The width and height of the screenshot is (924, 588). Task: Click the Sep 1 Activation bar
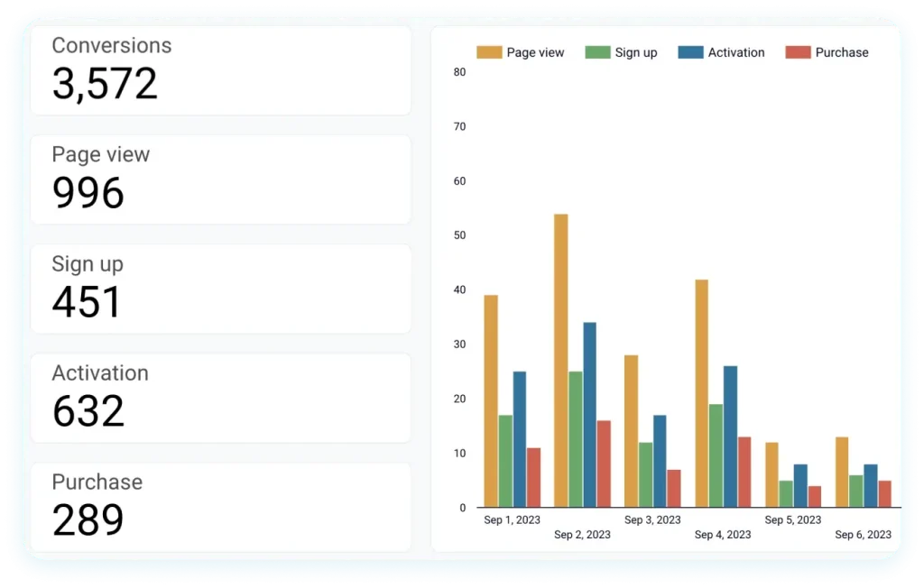519,439
